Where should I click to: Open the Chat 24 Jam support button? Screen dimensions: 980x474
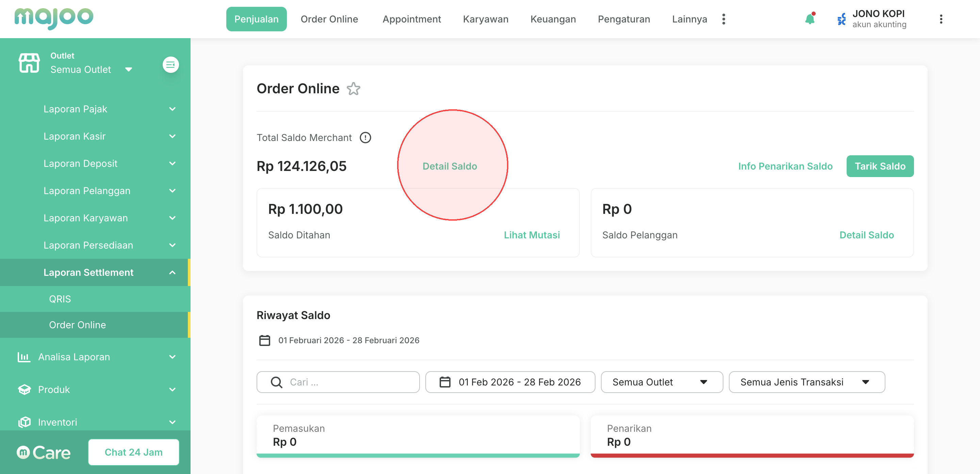pos(133,452)
